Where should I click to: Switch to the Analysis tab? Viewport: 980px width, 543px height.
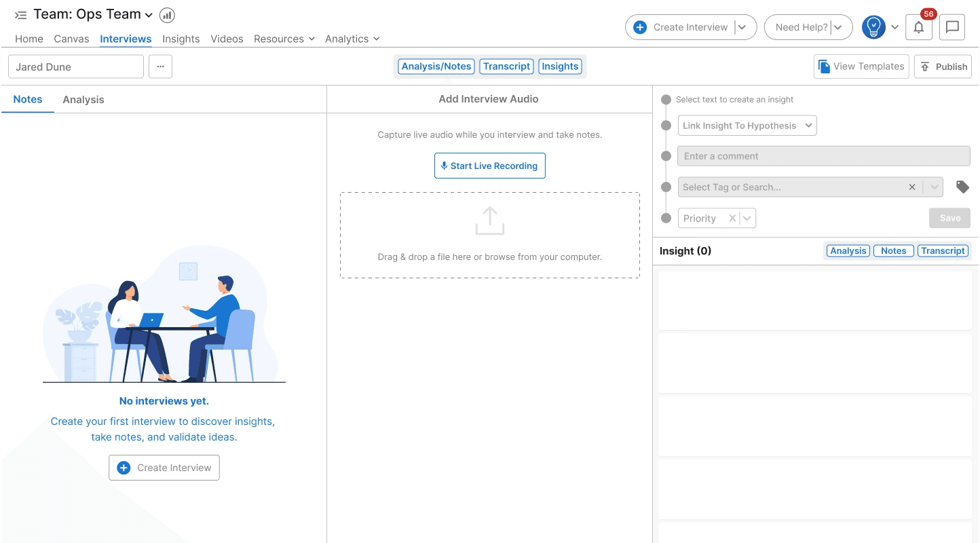coord(83,100)
